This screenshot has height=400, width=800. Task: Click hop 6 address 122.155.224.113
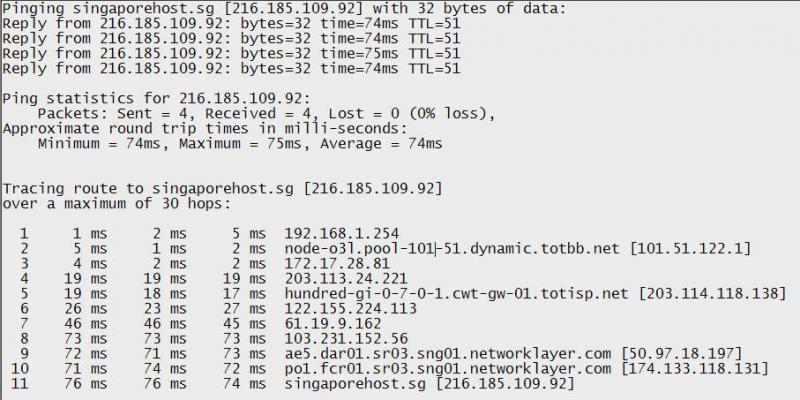tap(351, 309)
